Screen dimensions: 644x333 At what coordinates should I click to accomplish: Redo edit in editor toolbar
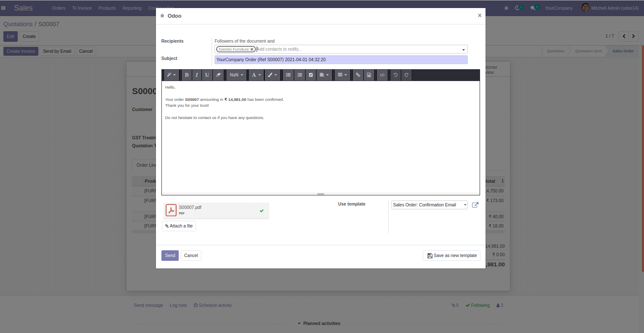pyautogui.click(x=406, y=75)
